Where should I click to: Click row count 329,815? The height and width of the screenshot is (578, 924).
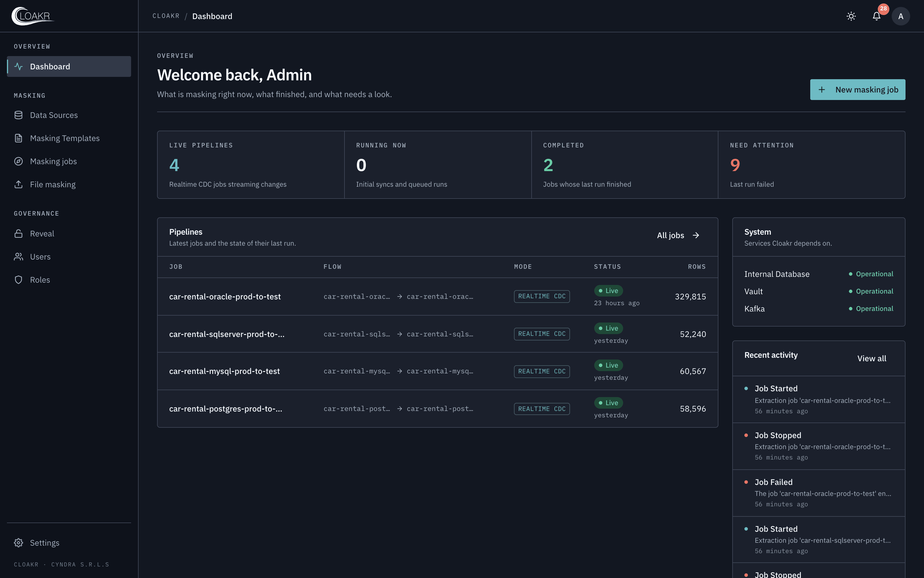(690, 297)
